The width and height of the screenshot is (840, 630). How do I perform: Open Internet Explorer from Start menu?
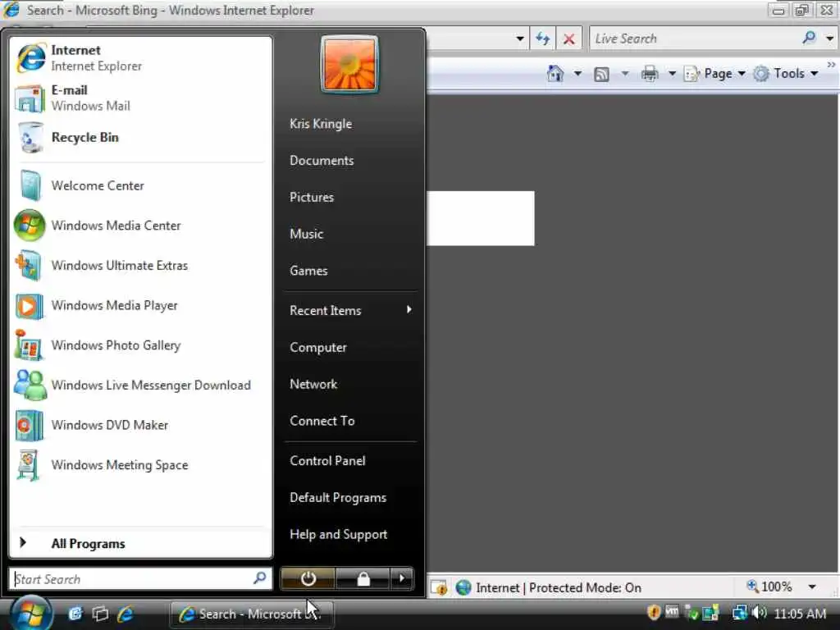140,58
